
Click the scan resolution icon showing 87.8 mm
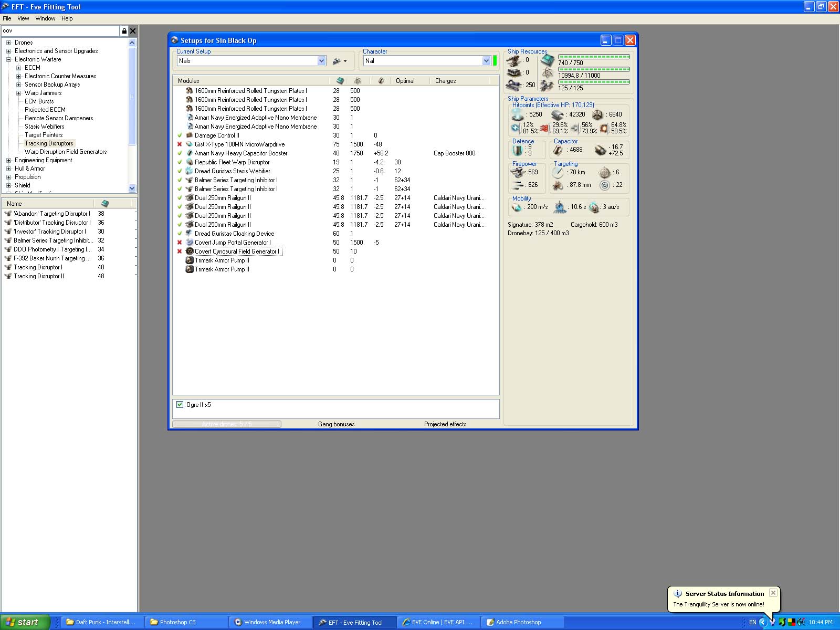pos(558,185)
